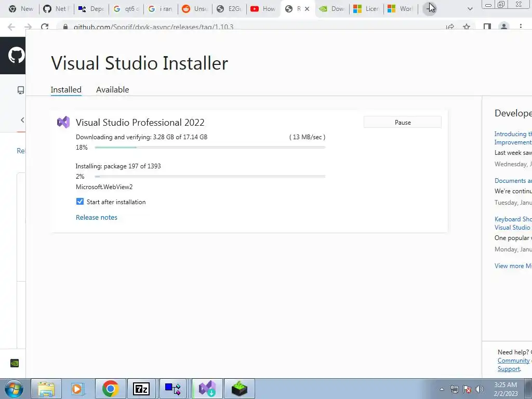Switch to the New tab in Chrome
The width and height of the screenshot is (532, 399).
click(x=21, y=9)
